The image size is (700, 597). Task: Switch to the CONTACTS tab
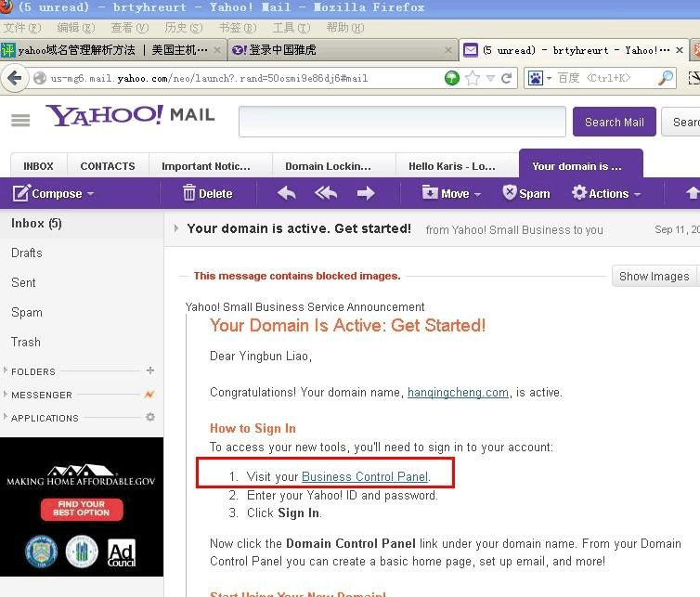click(108, 166)
